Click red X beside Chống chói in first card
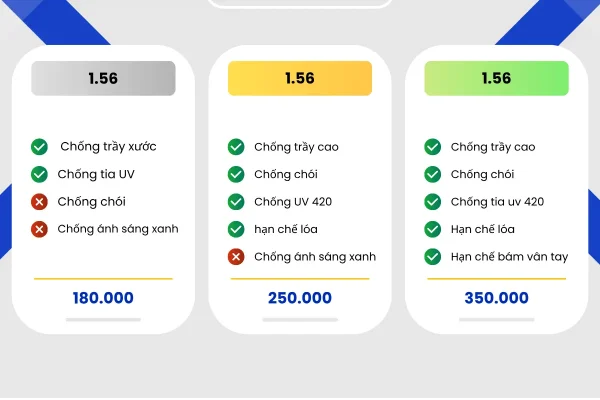Screen dimensions: 600x400 click(x=39, y=202)
